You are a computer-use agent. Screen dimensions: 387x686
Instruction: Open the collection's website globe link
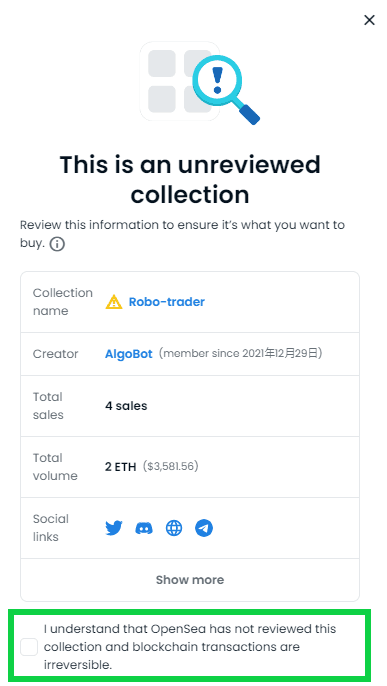(x=174, y=528)
